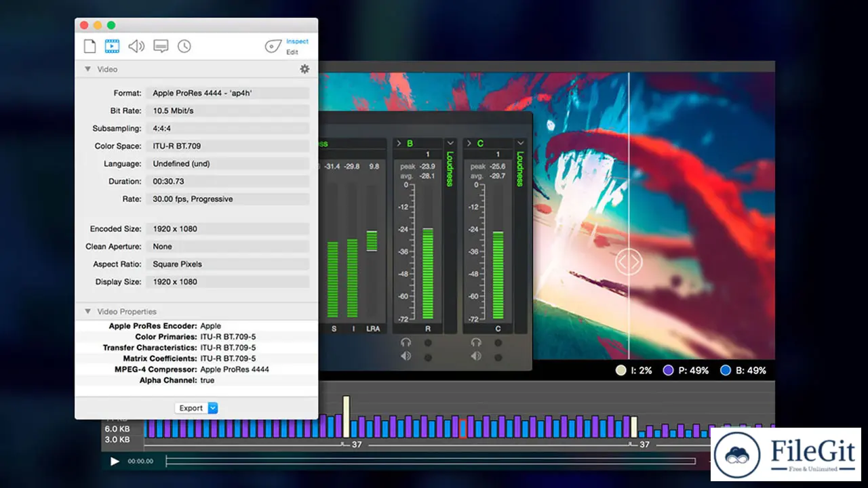
Task: Select the Alpha Channel true row
Action: click(x=197, y=380)
